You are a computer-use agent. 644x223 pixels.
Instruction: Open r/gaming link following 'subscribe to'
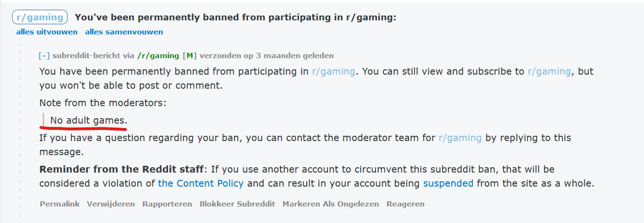click(x=549, y=72)
